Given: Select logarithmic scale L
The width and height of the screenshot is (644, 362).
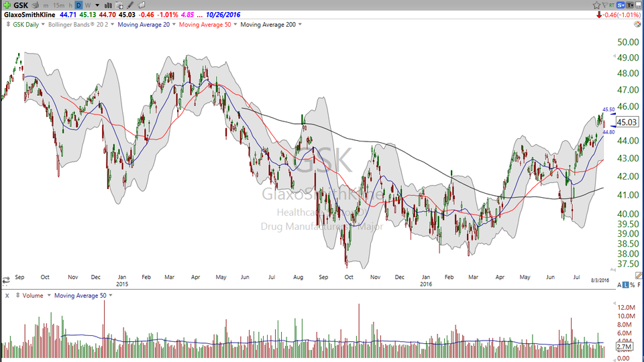Looking at the screenshot, I should [625, 285].
